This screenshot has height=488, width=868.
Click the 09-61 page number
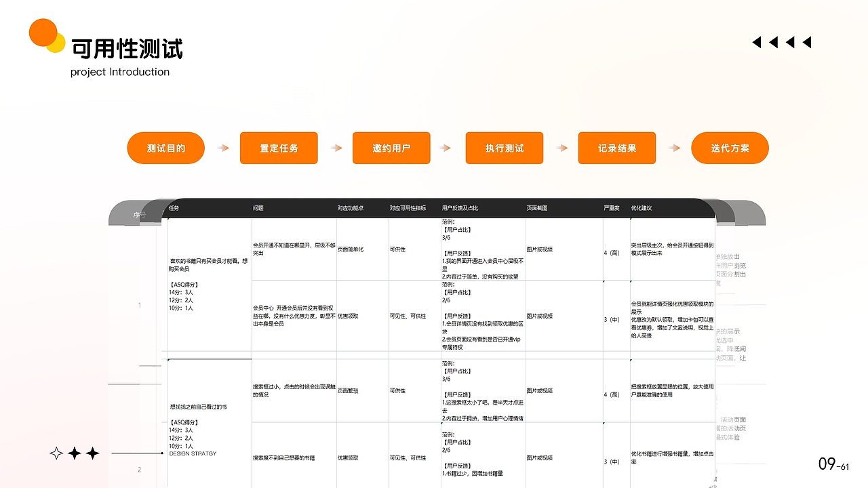834,464
